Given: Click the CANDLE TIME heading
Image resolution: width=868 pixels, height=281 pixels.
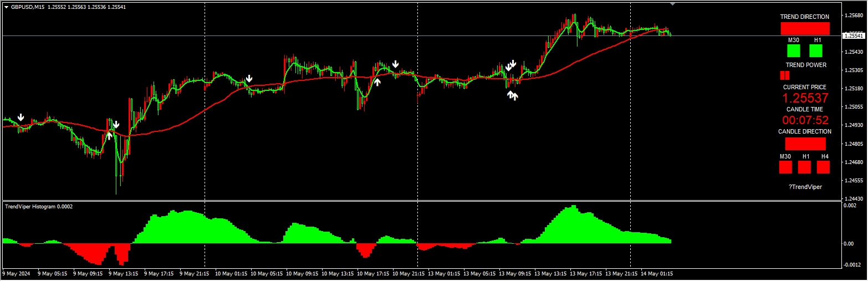Looking at the screenshot, I should (805, 109).
